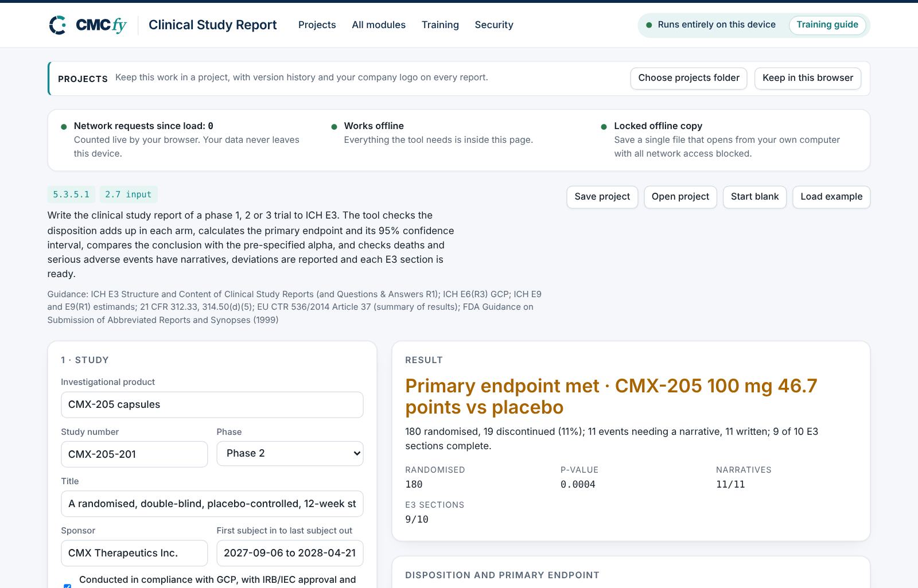Go to the Training page
This screenshot has height=588, width=918.
click(440, 25)
